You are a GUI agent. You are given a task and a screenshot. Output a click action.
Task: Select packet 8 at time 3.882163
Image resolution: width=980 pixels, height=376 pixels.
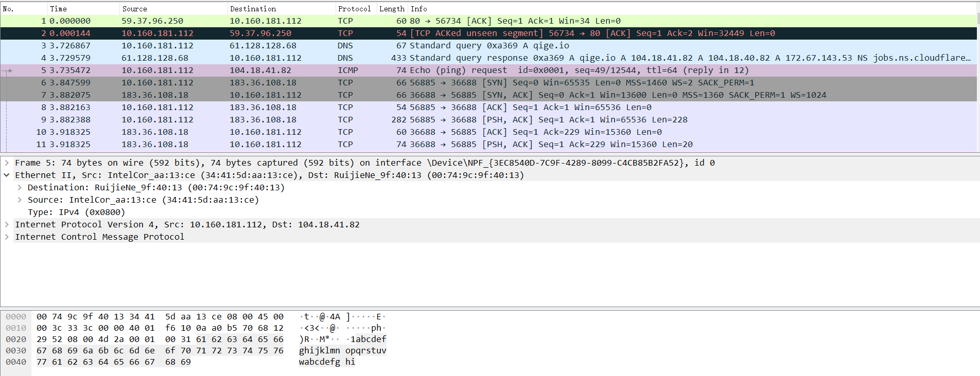pos(488,108)
